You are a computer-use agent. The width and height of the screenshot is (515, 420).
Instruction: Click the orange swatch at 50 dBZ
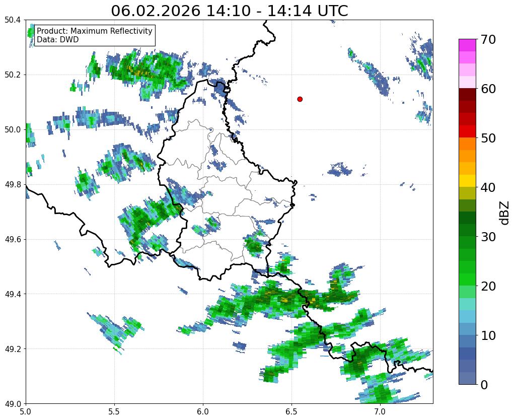click(467, 144)
